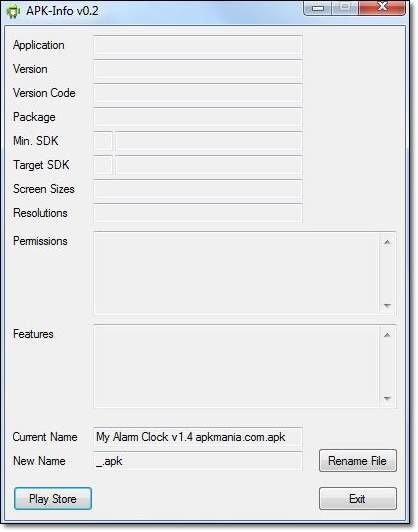The width and height of the screenshot is (418, 532).
Task: Click the small Min. SDK number box
Action: 103,141
